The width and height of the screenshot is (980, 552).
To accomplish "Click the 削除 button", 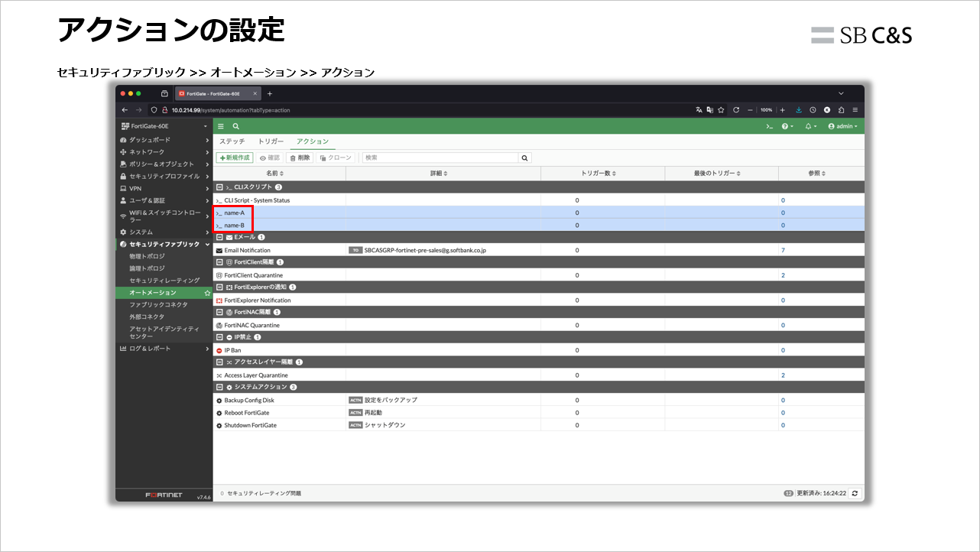I will point(300,157).
